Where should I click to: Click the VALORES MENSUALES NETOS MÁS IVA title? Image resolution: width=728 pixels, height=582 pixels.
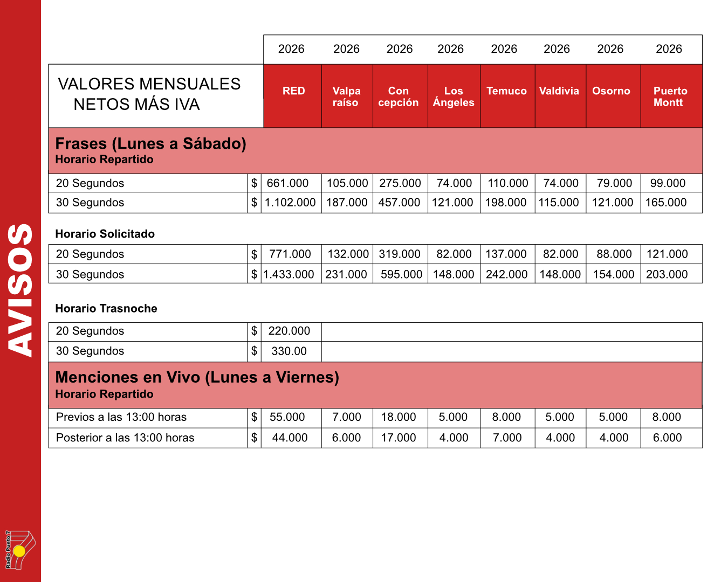tap(149, 94)
